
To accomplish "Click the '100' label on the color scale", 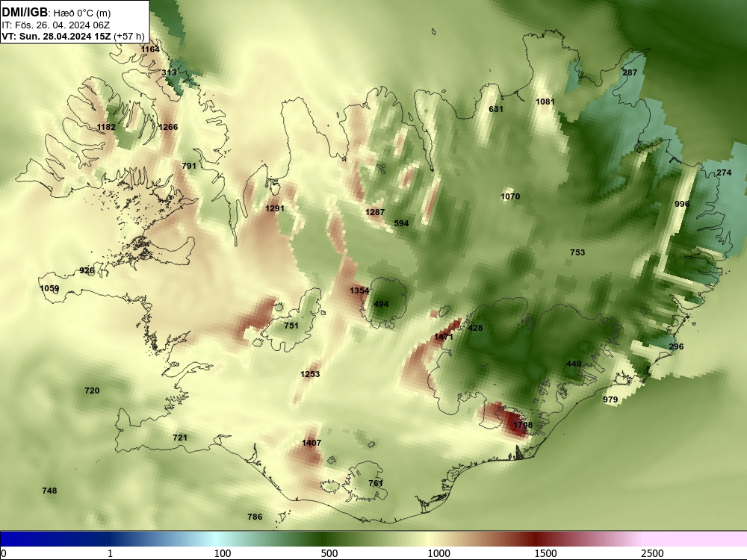I will (223, 553).
